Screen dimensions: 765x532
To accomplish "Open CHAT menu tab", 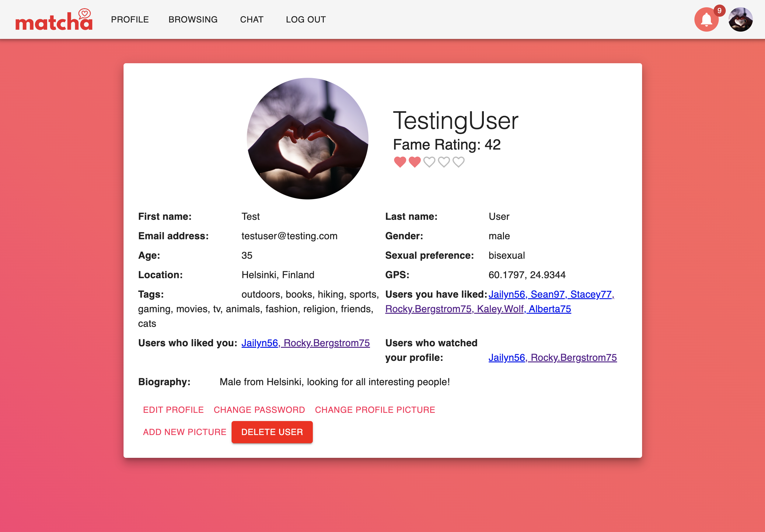I will (x=250, y=19).
